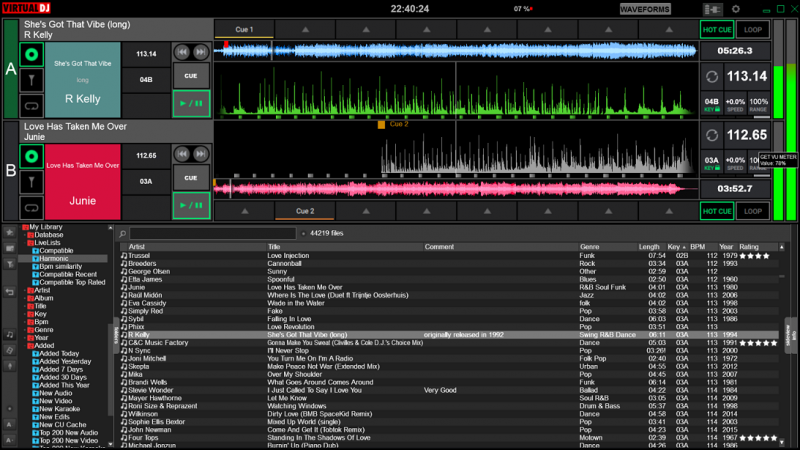Click favorites star icon in browser sidebar
The width and height of the screenshot is (800, 450).
9,232
